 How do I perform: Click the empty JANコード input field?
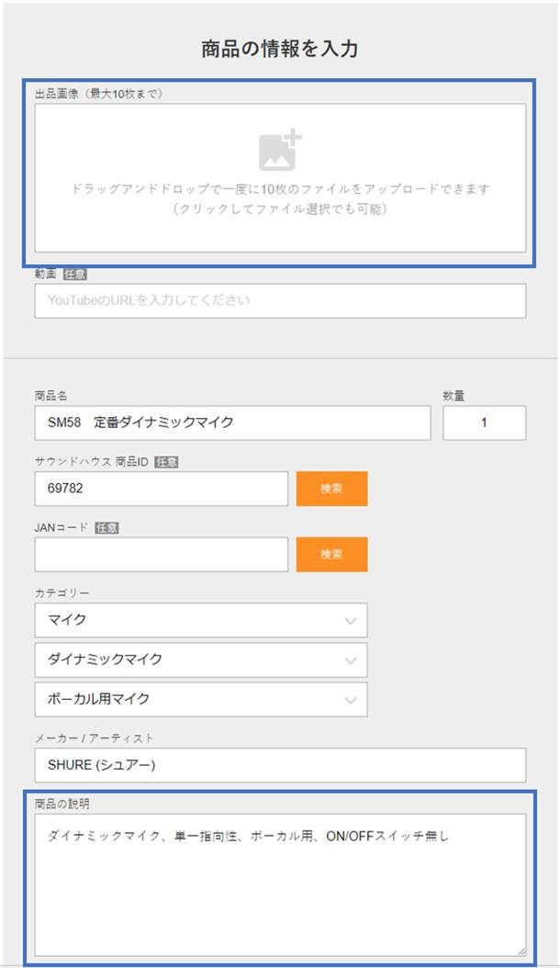[x=162, y=555]
